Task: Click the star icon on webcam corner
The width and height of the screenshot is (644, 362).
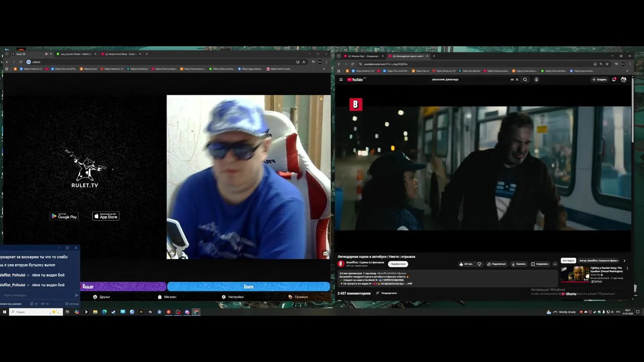Action: coord(321,99)
